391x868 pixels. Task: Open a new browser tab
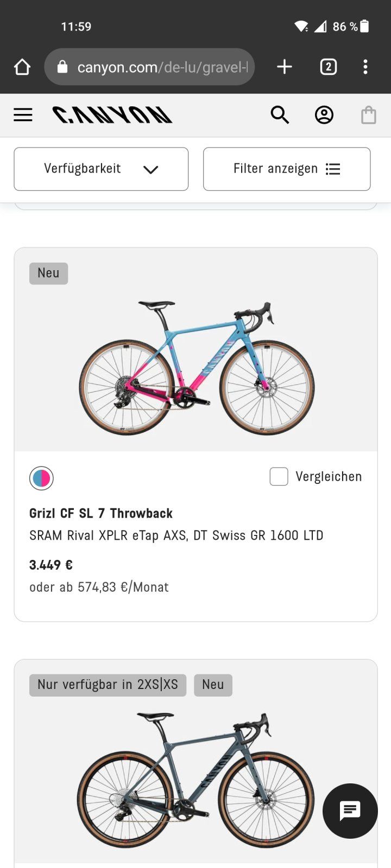(284, 67)
